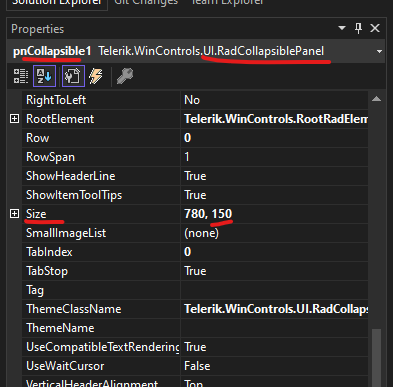393x387 pixels.
Task: Select the TabStop property name
Action: tap(47, 271)
